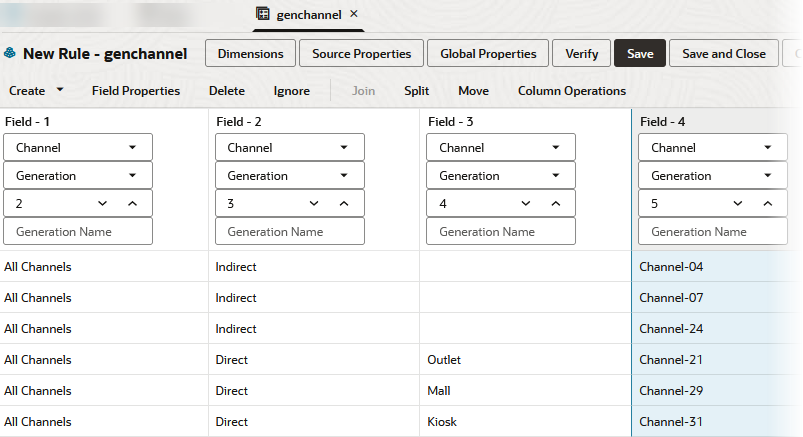Increase Field - 3 generation number with up chevron

coord(555,203)
